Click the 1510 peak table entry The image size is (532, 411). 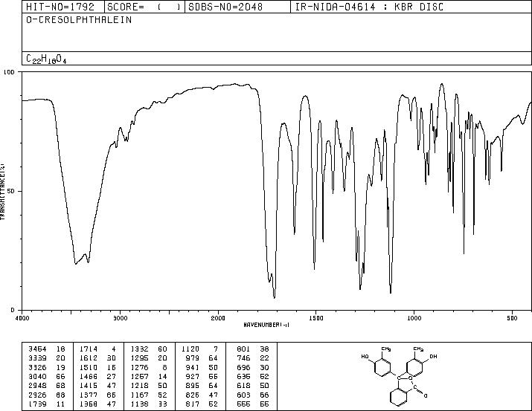tap(89, 367)
